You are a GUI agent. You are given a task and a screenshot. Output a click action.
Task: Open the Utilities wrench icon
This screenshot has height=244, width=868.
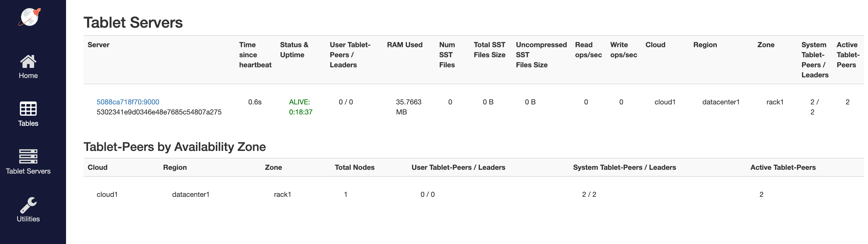coord(28,205)
